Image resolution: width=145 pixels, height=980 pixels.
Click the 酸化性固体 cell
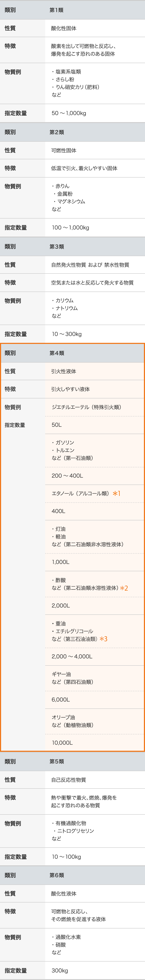point(95,28)
